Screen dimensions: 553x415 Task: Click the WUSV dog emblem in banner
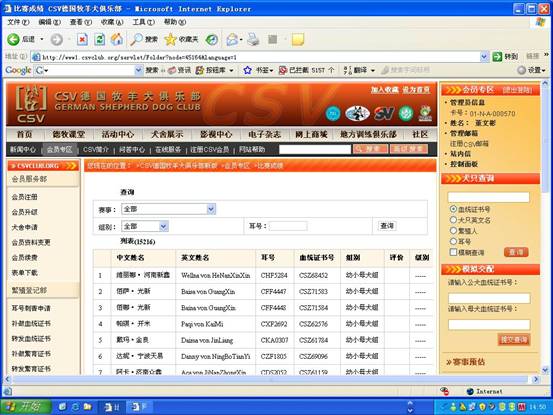358,113
